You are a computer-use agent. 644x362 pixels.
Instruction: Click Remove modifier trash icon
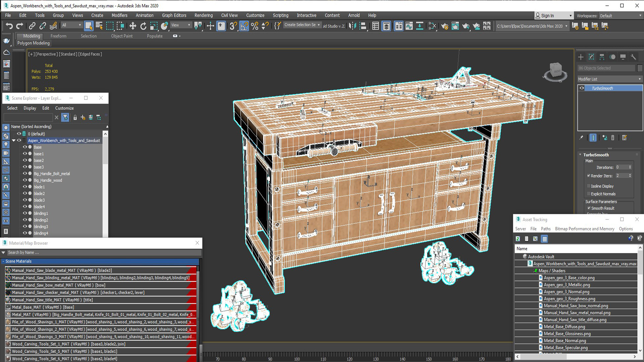tap(613, 138)
